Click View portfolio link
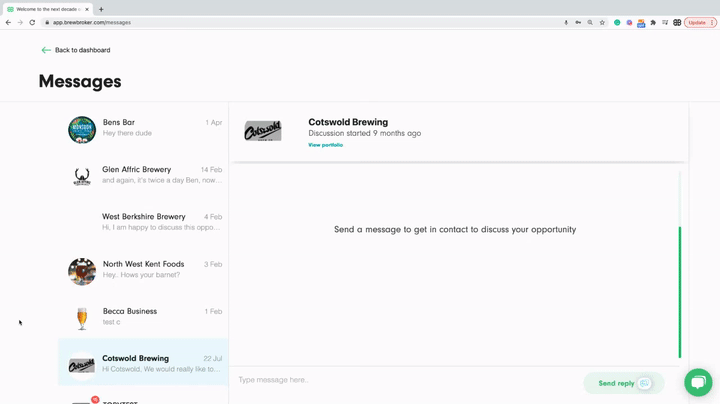Viewport: 720px width, 404px height. [x=325, y=145]
